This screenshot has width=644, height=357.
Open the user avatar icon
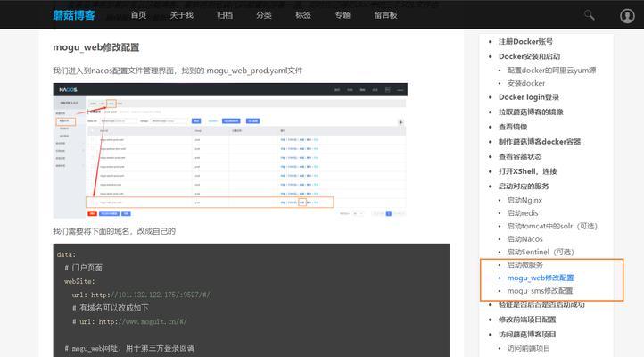(627, 15)
